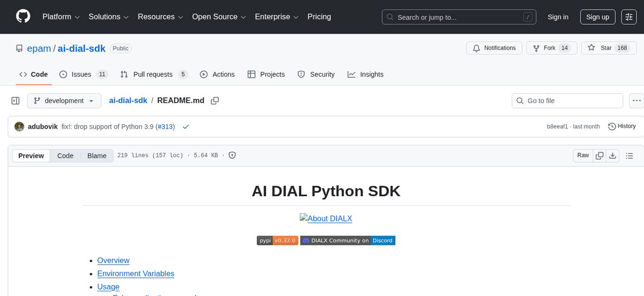644x296 pixels.
Task: Download the raw README file
Action: point(613,155)
